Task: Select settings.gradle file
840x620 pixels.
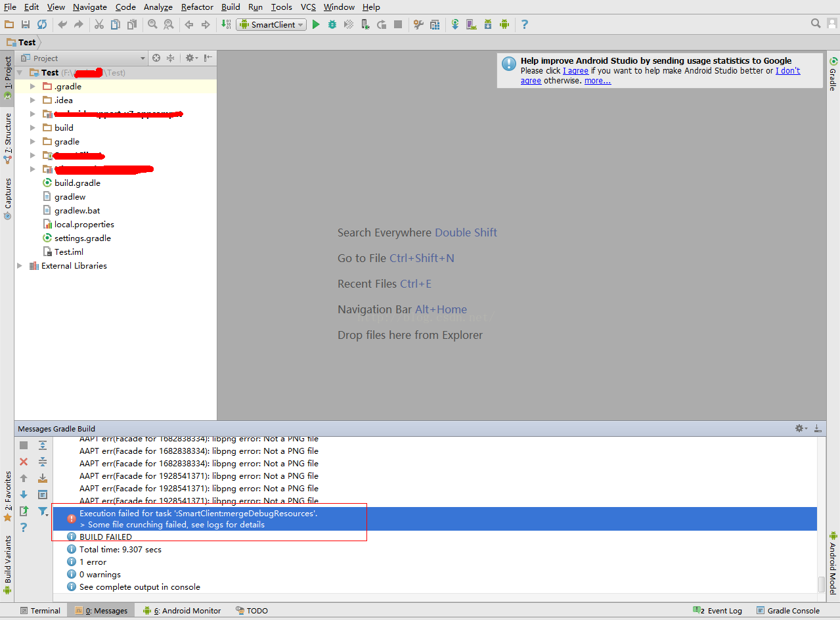Action: coord(82,238)
